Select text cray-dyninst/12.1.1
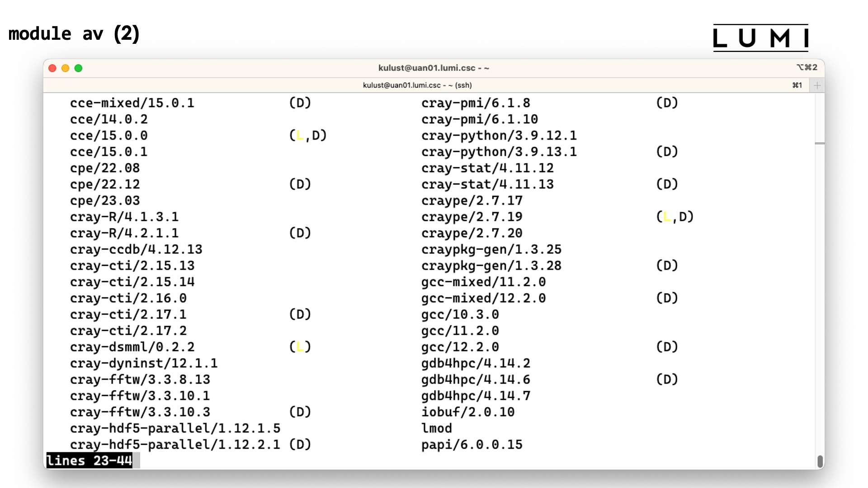This screenshot has height=488, width=868. click(144, 363)
